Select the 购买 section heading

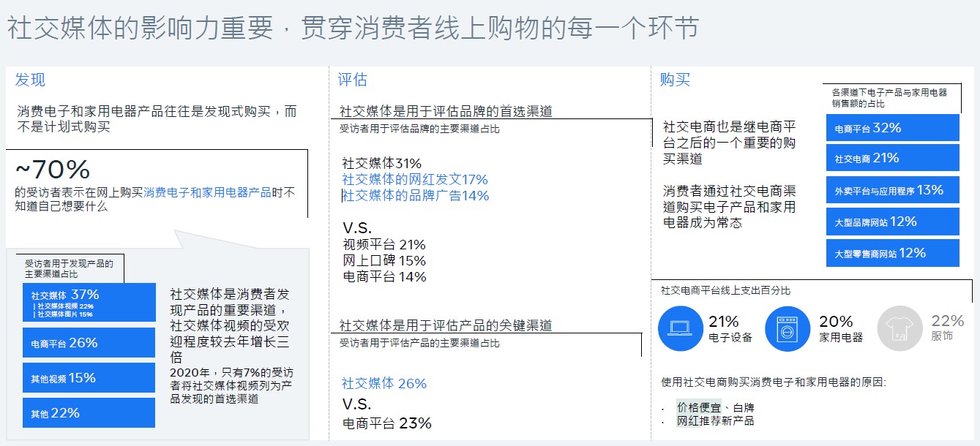point(674,80)
